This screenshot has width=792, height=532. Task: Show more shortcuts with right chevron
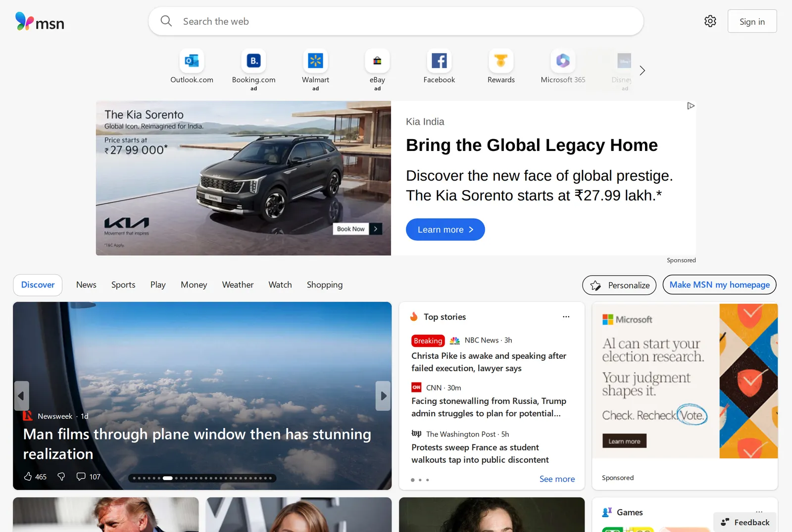642,71
